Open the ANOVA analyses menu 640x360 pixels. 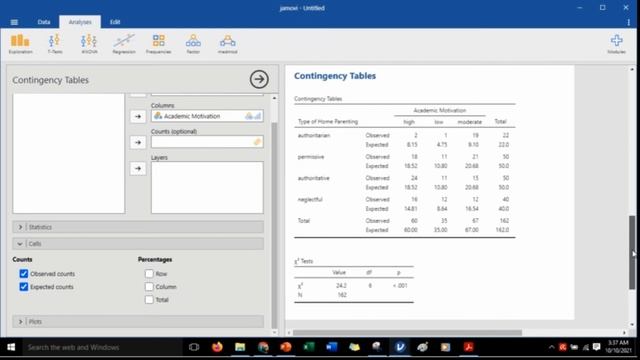tap(89, 44)
